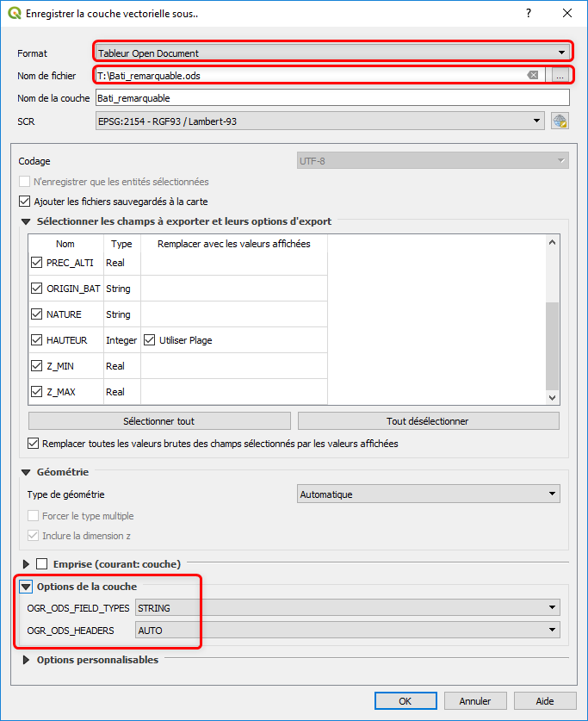Confirm export with the OK button

pyautogui.click(x=405, y=701)
